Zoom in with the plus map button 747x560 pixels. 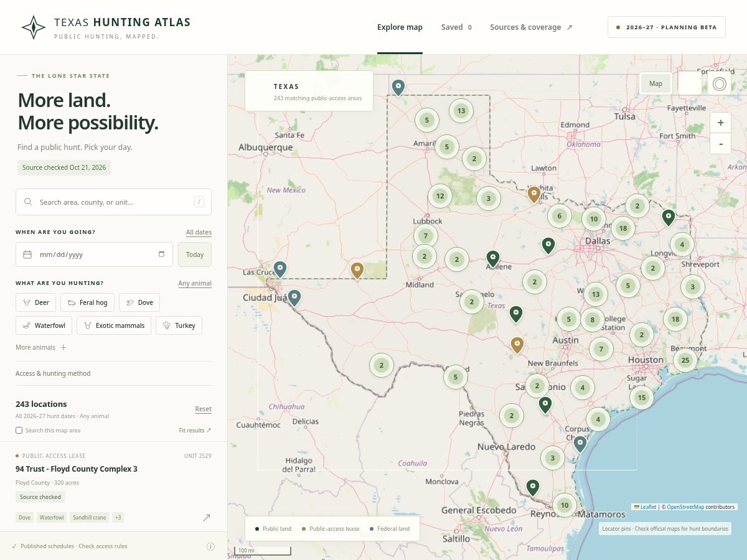coord(720,123)
